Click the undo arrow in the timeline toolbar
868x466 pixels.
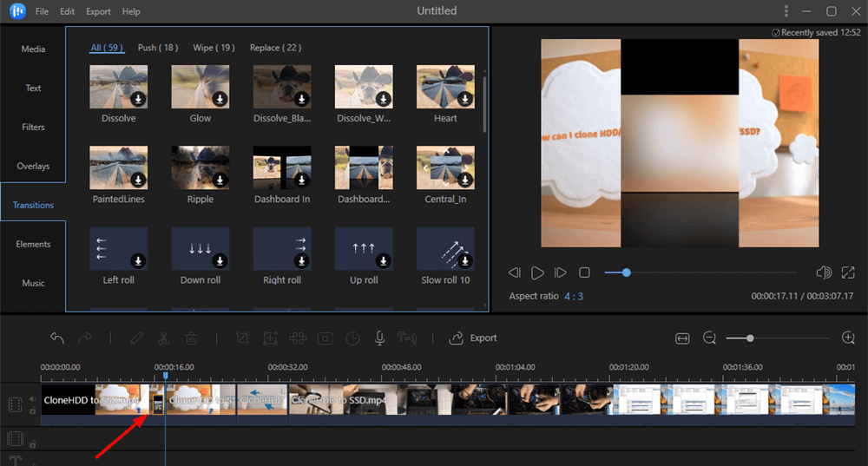[x=57, y=338]
